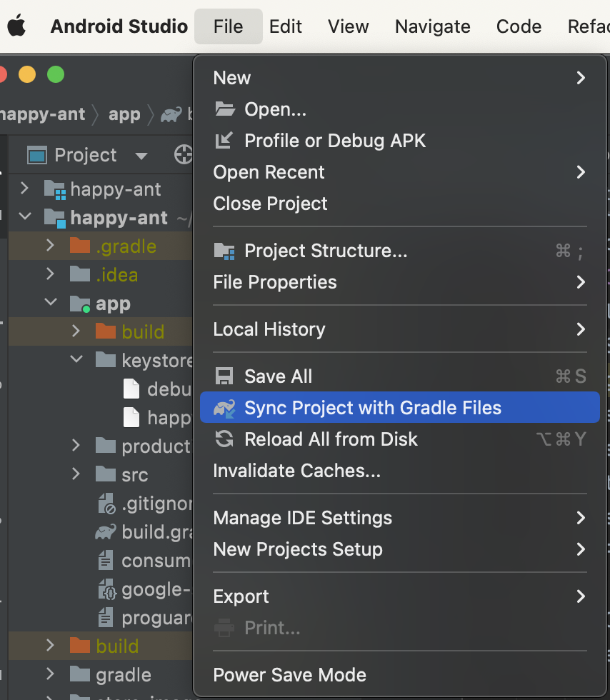Expand the .idea folder
610x700 pixels.
tap(50, 274)
